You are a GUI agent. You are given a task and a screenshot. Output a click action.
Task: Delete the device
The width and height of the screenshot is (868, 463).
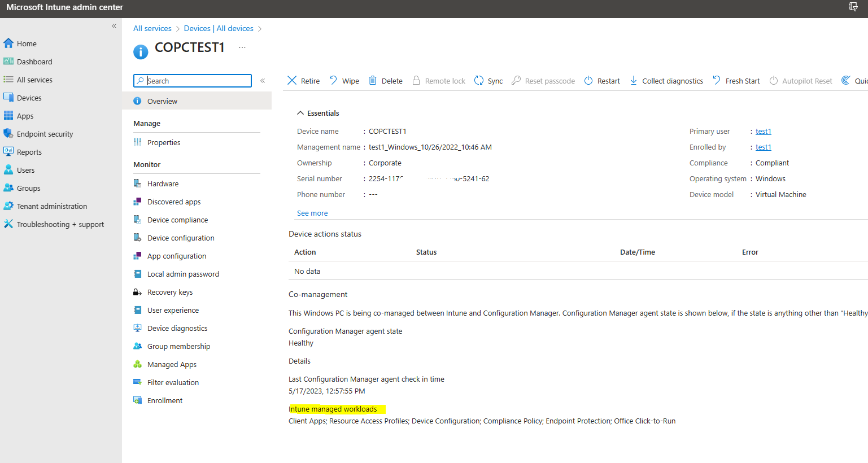click(x=386, y=81)
